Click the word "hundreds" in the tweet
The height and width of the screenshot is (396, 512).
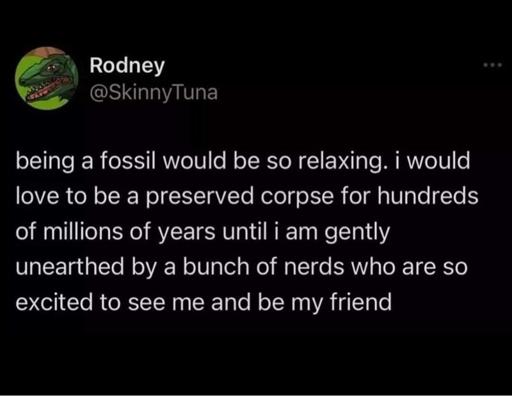pos(428,196)
